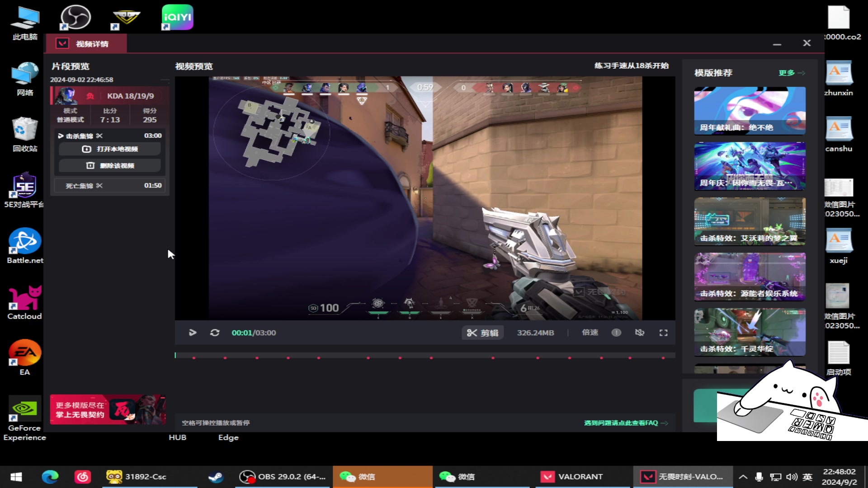This screenshot has height=488, width=868.
Task: Select the 死亡集锦 clip entry
Action: click(x=110, y=186)
